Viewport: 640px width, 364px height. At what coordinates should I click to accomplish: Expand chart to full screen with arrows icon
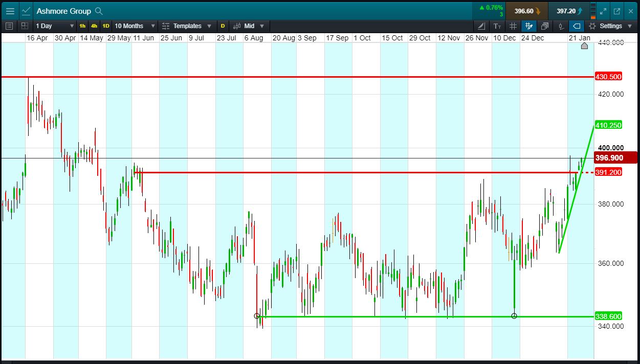603,11
